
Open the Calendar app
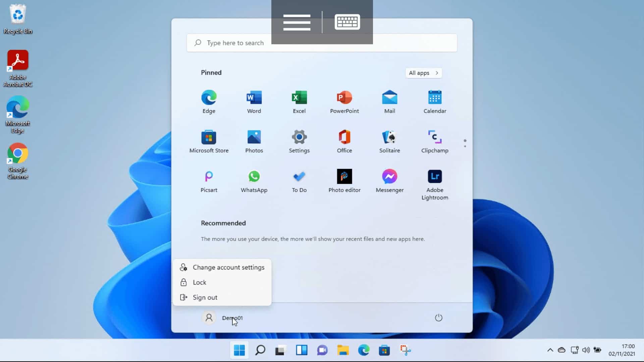[x=435, y=102]
